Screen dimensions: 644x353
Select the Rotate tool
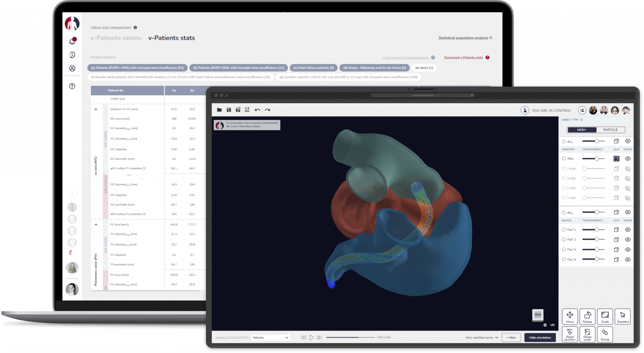(x=587, y=317)
